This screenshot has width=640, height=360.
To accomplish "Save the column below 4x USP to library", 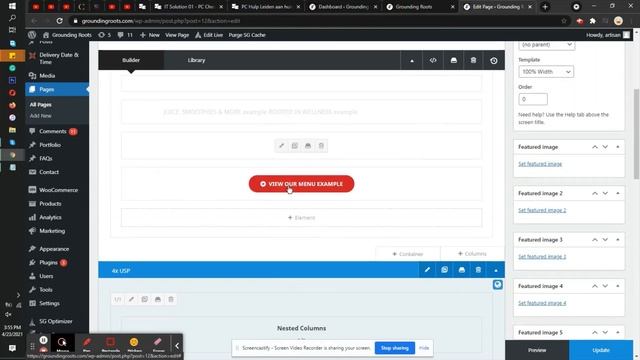I will pos(158,299).
